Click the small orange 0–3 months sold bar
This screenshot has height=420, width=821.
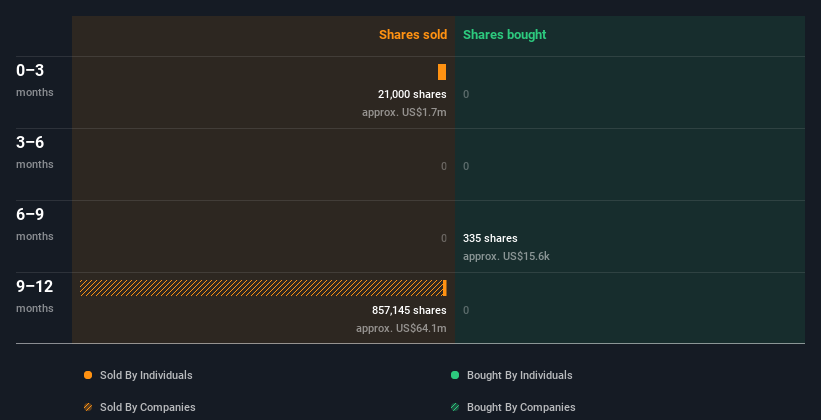pyautogui.click(x=442, y=72)
